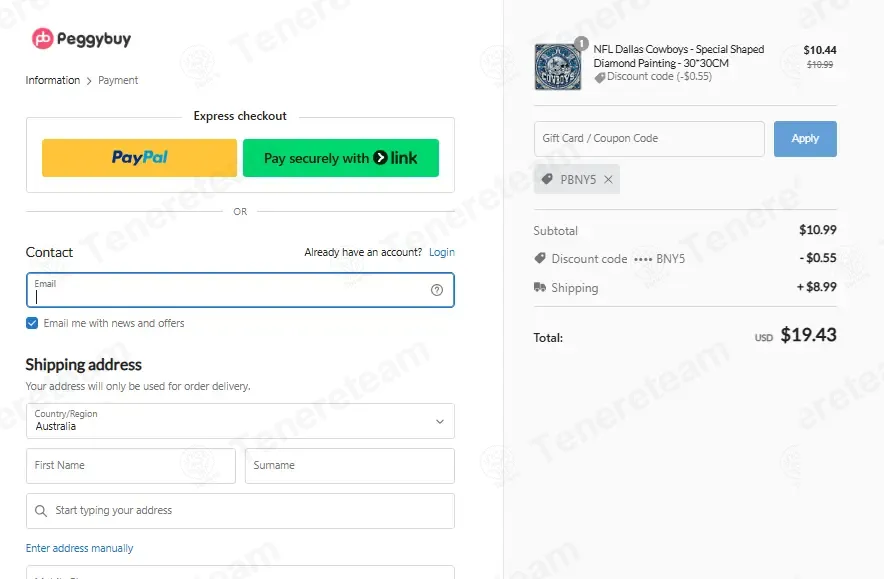Image resolution: width=884 pixels, height=579 pixels.
Task: Focus the Email input field
Action: (x=240, y=290)
